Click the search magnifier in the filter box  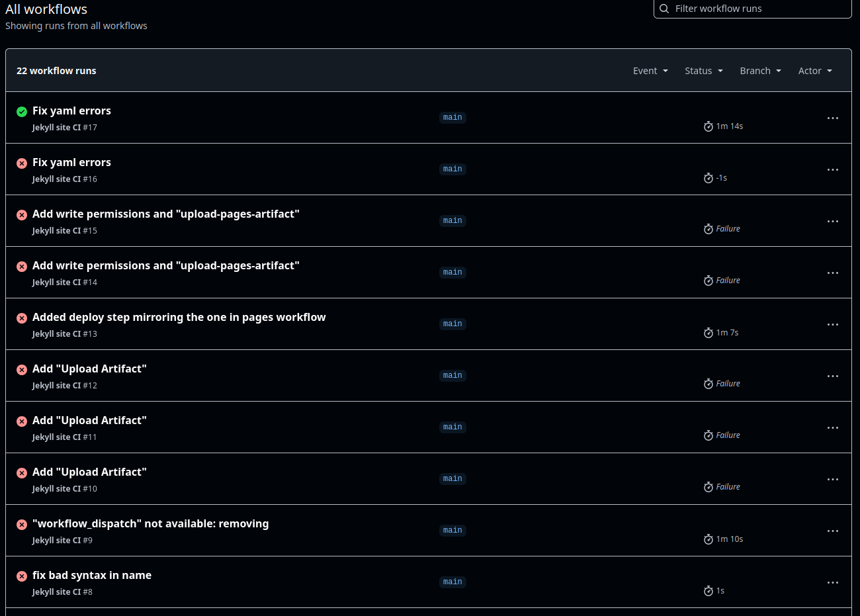(664, 9)
